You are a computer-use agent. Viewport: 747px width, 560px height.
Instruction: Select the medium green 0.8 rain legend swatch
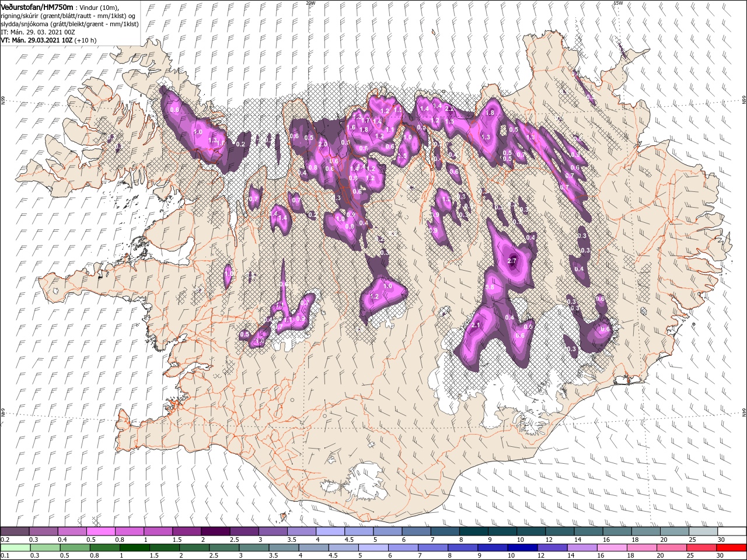tap(104, 548)
